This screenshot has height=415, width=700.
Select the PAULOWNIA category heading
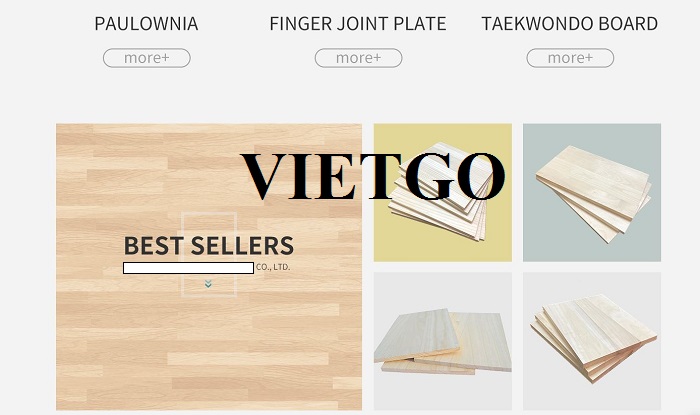[146, 24]
